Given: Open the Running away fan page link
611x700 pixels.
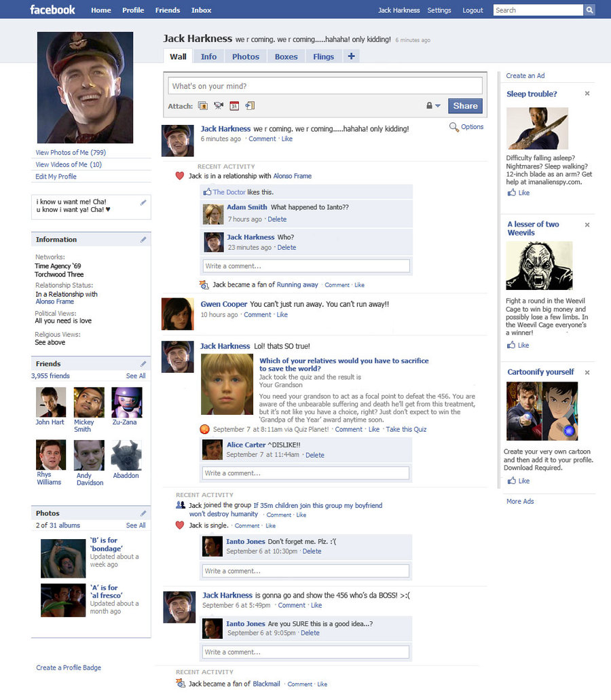Looking at the screenshot, I should [297, 285].
